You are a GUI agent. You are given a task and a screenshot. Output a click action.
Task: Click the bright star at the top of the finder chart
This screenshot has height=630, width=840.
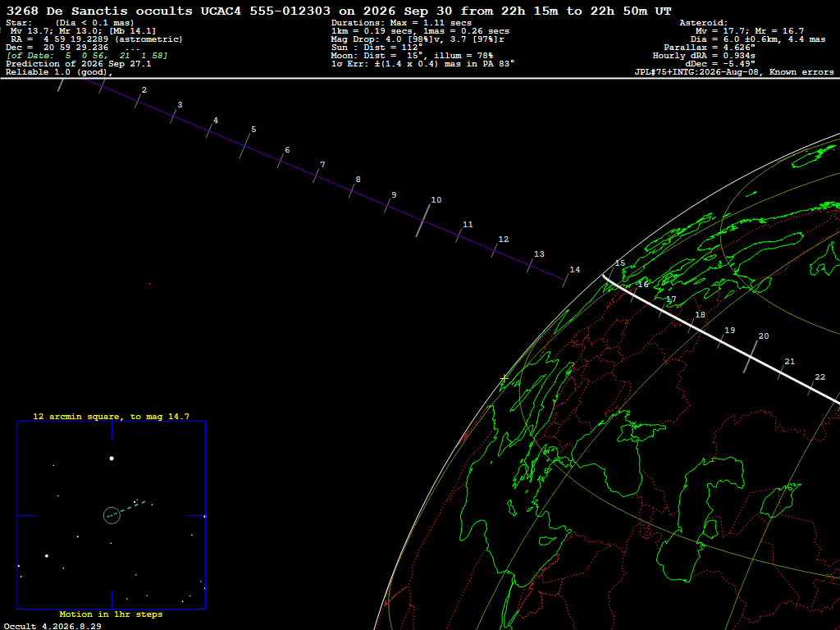click(x=112, y=458)
